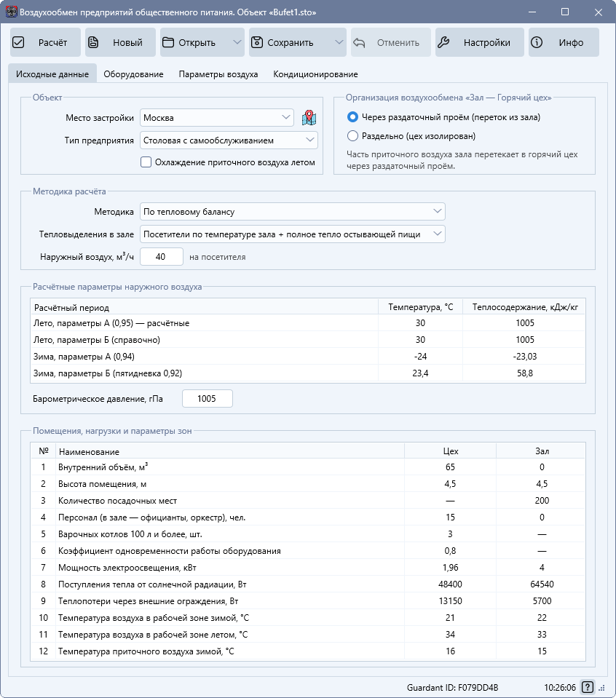The width and height of the screenshot is (616, 698).
Task: Switch to the Оборудование tab
Action: click(x=134, y=74)
